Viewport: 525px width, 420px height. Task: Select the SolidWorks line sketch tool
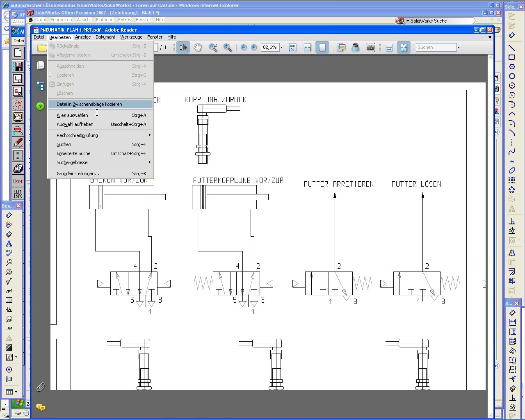512,48
